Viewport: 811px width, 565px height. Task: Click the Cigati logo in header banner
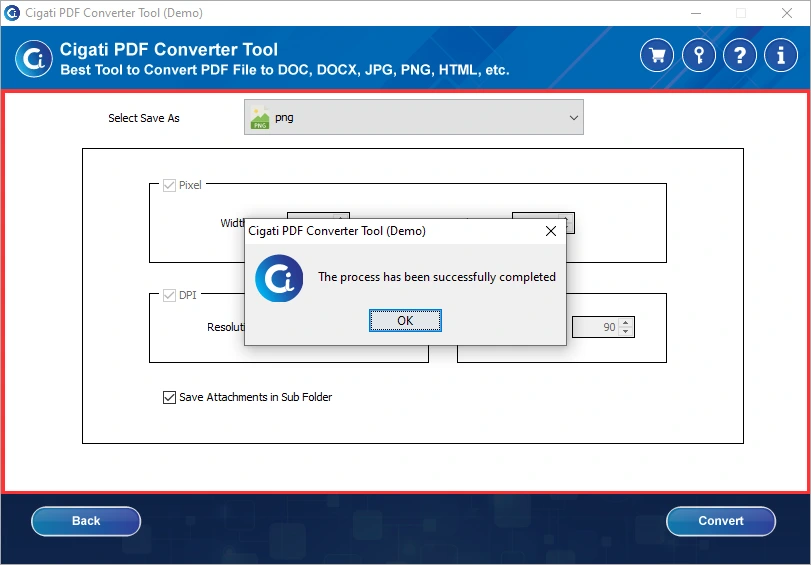pos(34,58)
